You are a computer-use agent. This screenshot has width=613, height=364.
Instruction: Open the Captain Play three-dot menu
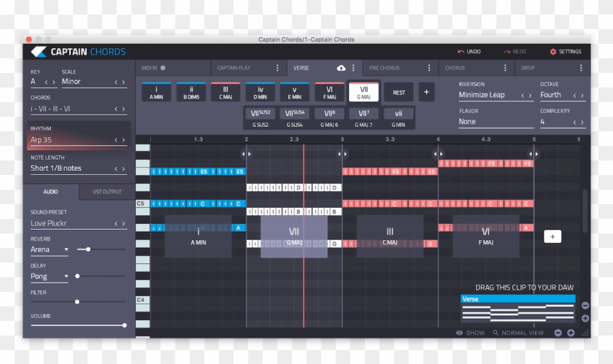tap(277, 68)
